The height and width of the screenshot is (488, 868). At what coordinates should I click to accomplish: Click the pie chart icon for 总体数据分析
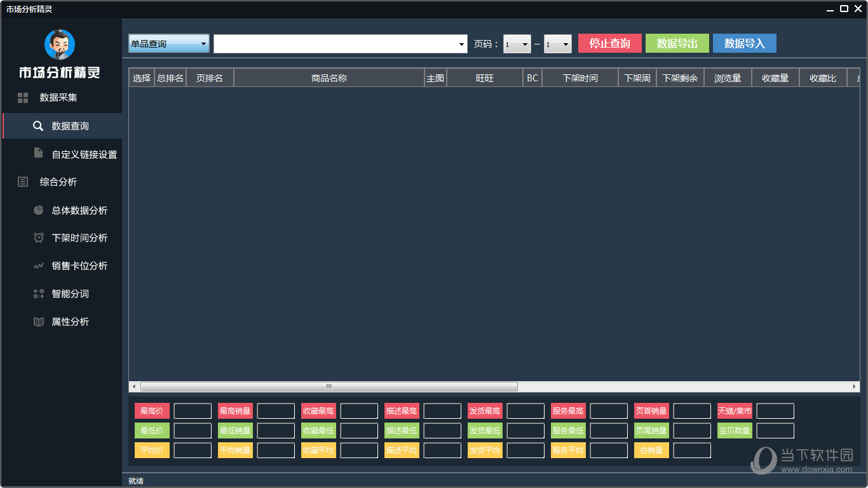38,210
